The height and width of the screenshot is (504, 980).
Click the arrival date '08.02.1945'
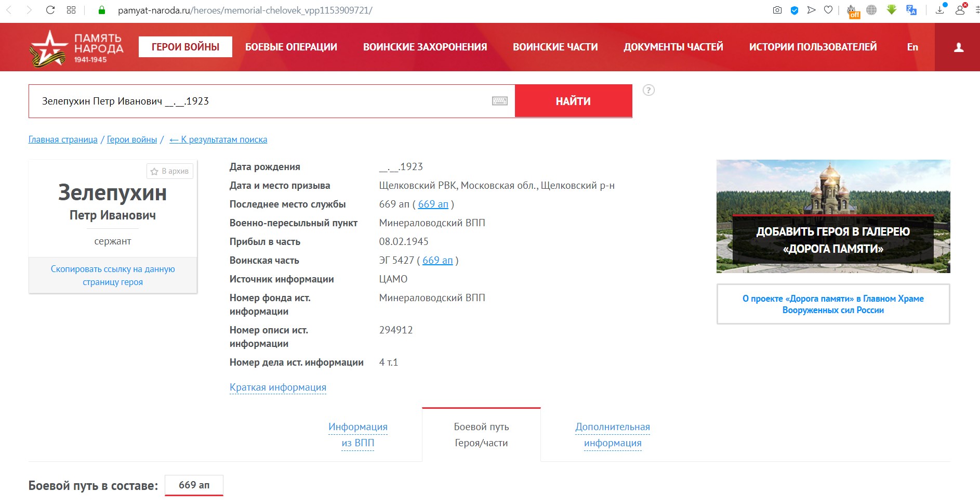click(x=404, y=241)
